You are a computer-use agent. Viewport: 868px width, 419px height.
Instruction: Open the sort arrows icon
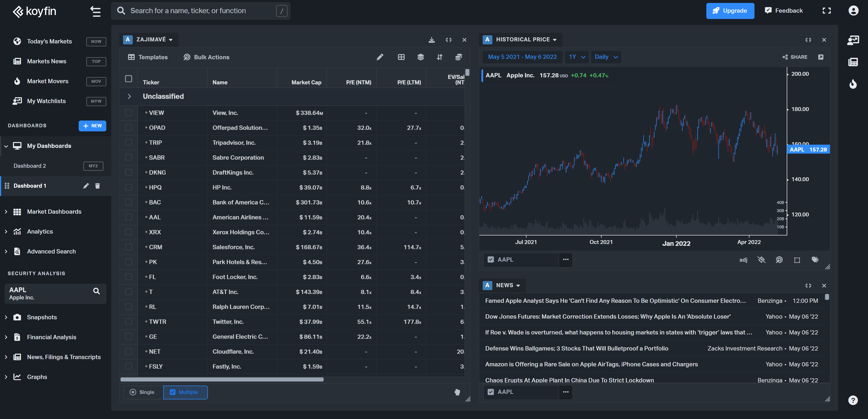point(439,57)
